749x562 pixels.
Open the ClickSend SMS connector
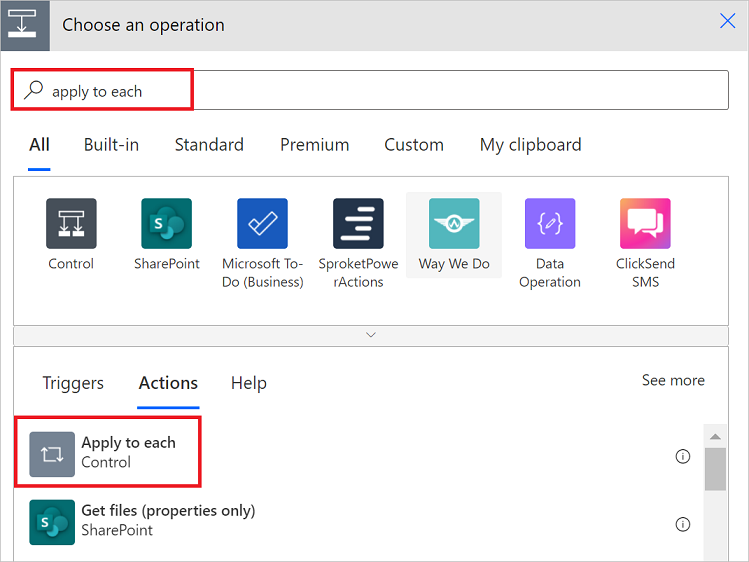tap(645, 223)
